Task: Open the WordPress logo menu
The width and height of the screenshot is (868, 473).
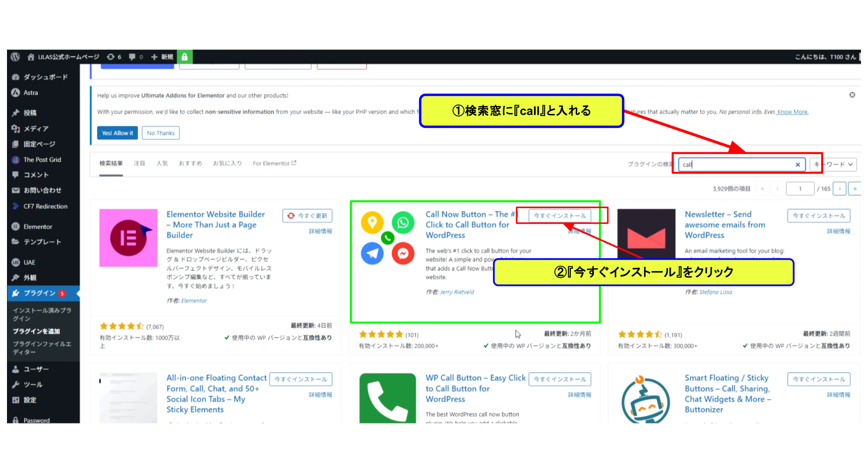Action: (15, 57)
